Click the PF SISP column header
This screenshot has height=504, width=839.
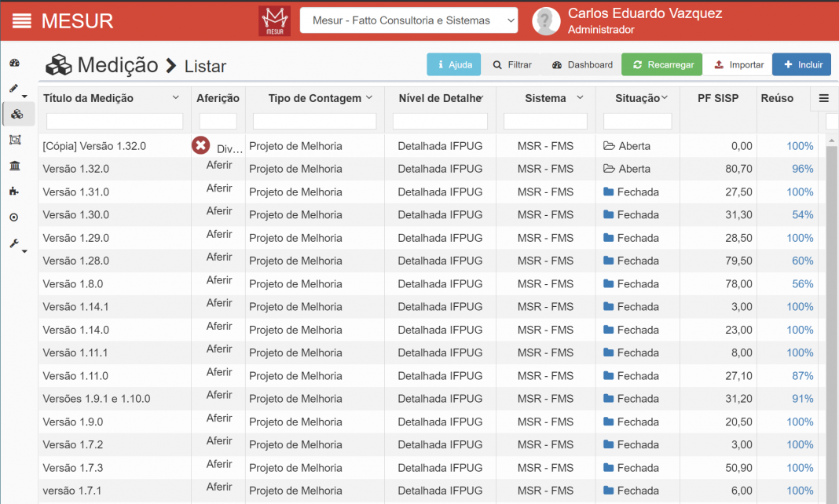pos(718,98)
